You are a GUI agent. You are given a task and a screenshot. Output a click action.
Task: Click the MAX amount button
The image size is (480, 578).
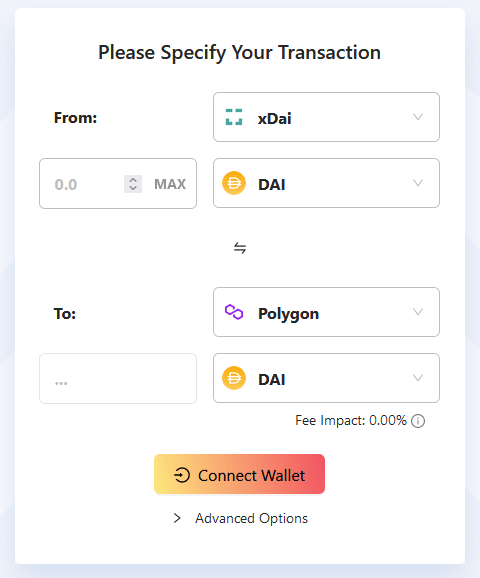170,184
